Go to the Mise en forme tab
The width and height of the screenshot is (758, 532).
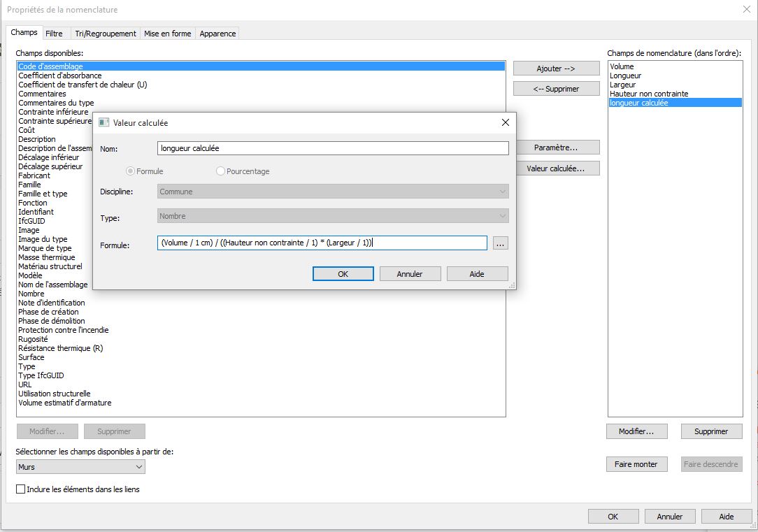(x=167, y=34)
